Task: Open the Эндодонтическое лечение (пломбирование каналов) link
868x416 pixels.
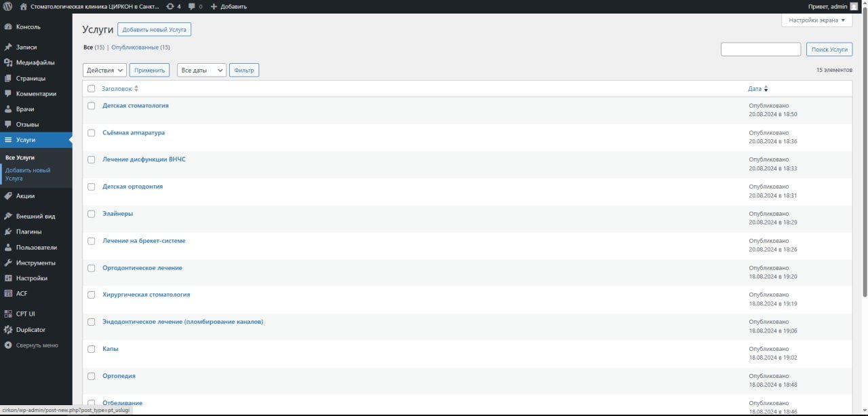Action: pyautogui.click(x=182, y=322)
